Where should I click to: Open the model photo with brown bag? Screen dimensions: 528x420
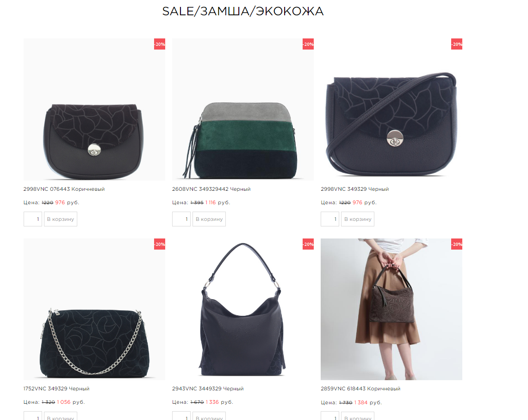pyautogui.click(x=391, y=309)
